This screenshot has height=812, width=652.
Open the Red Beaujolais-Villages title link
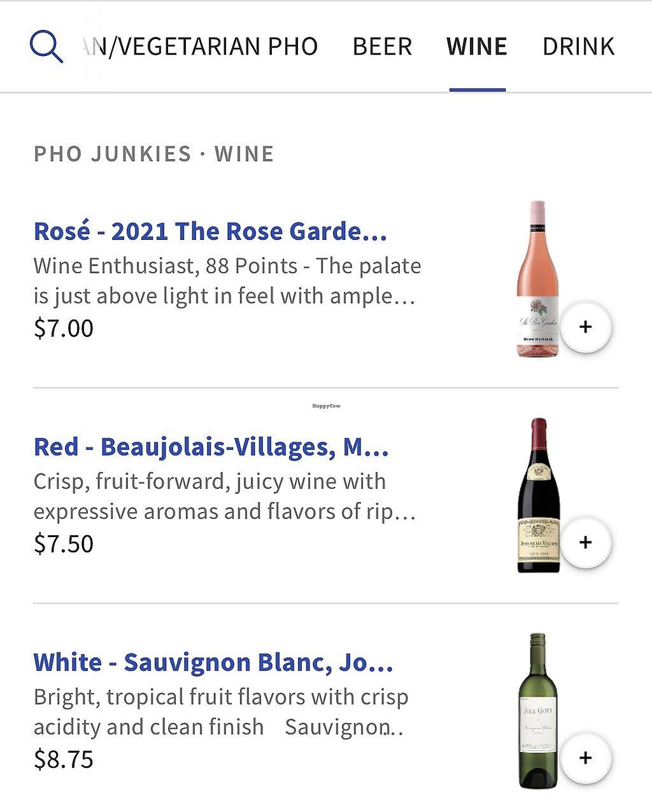click(211, 447)
